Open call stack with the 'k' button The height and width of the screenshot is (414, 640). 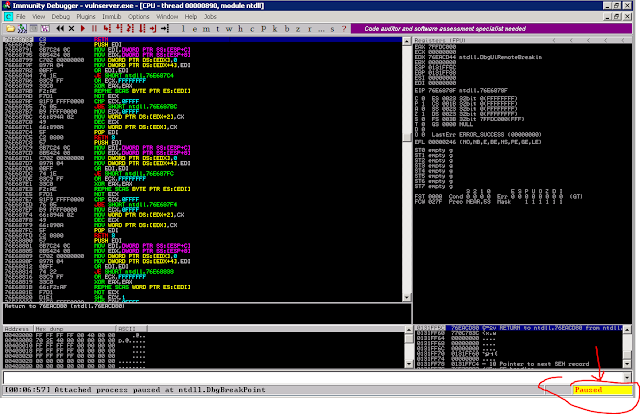[x=275, y=29]
